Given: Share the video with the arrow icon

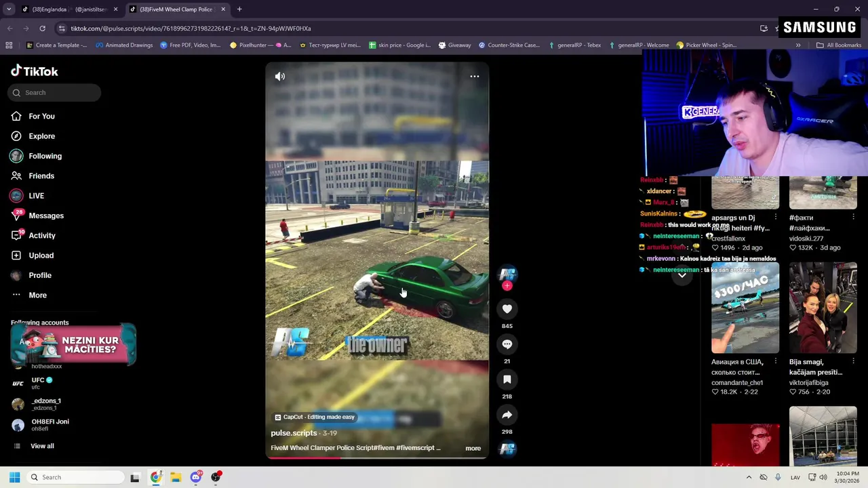Looking at the screenshot, I should pos(507,415).
